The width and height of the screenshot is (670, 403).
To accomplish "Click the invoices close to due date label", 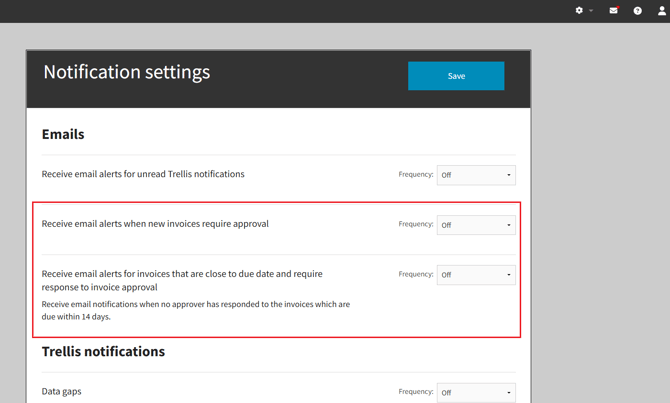I will [x=182, y=280].
